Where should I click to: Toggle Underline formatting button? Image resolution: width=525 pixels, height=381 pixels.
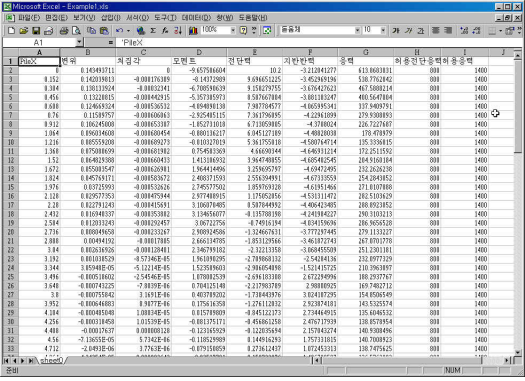421,31
